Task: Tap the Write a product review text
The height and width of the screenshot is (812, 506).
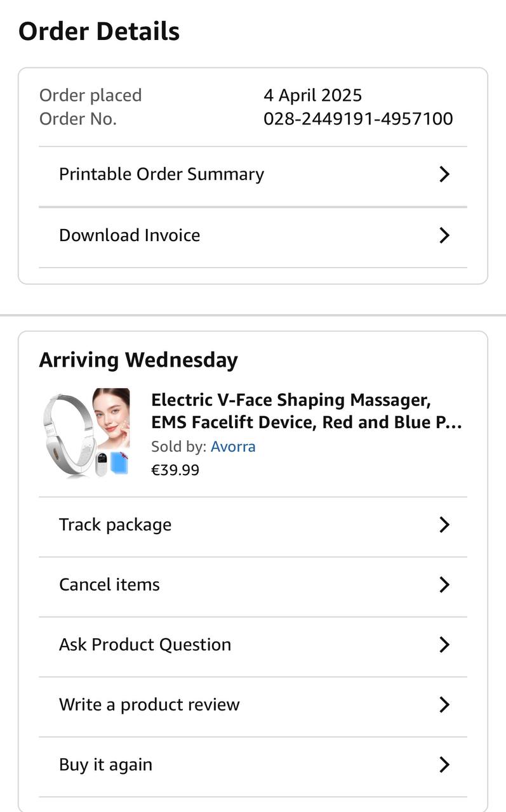Action: [149, 705]
